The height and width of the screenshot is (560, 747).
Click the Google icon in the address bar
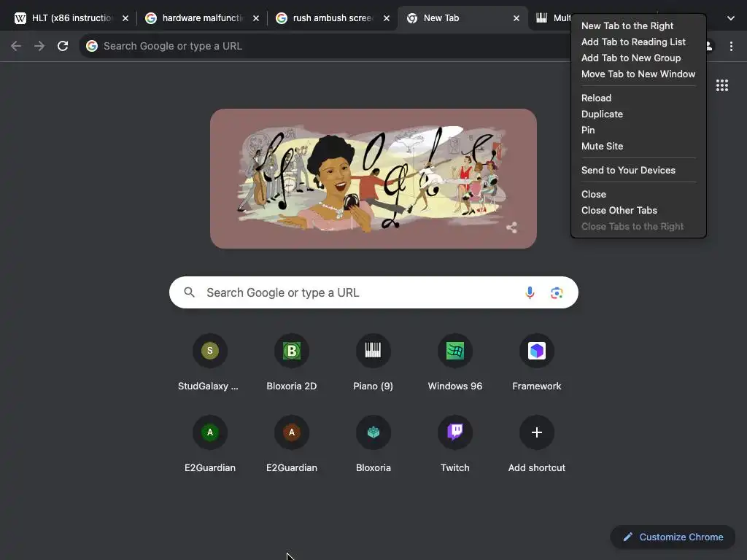click(92, 46)
